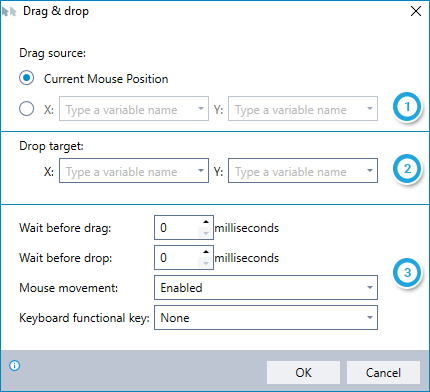Decrease the Wait before drop value

[x=206, y=263]
